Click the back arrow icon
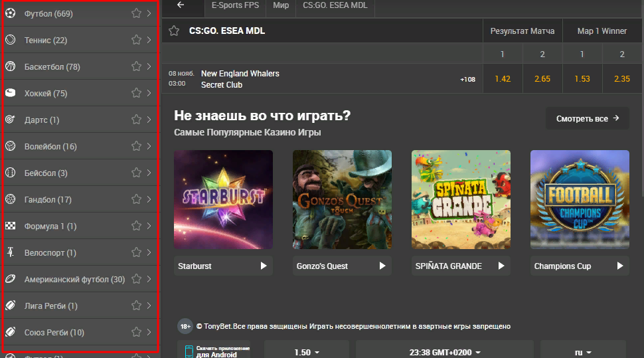 [181, 5]
